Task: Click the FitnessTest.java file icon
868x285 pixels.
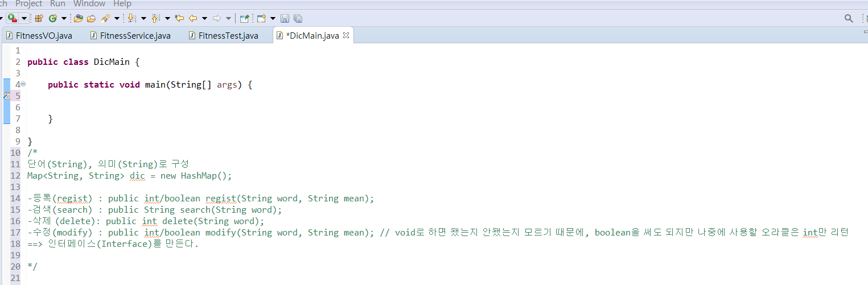Action: click(192, 35)
